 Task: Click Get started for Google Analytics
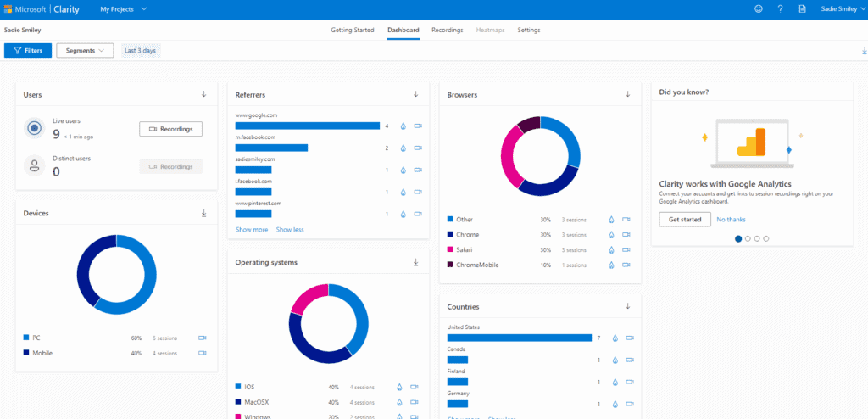(685, 220)
